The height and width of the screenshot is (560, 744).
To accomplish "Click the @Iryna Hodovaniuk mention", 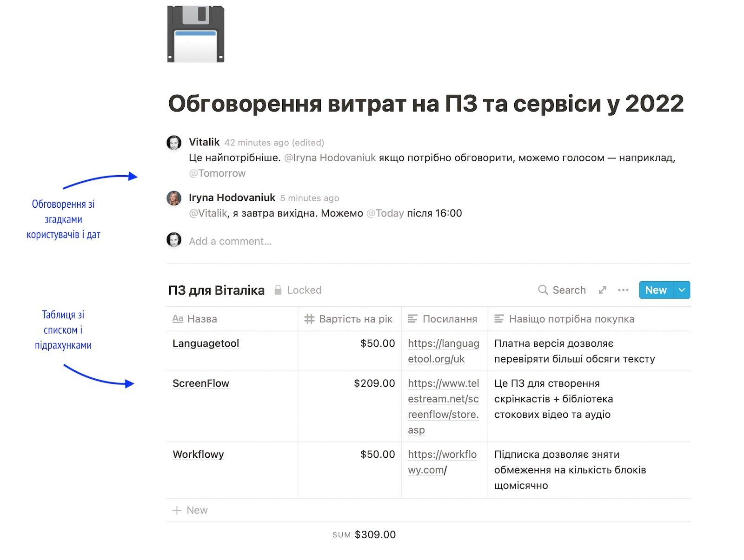I will click(x=330, y=158).
